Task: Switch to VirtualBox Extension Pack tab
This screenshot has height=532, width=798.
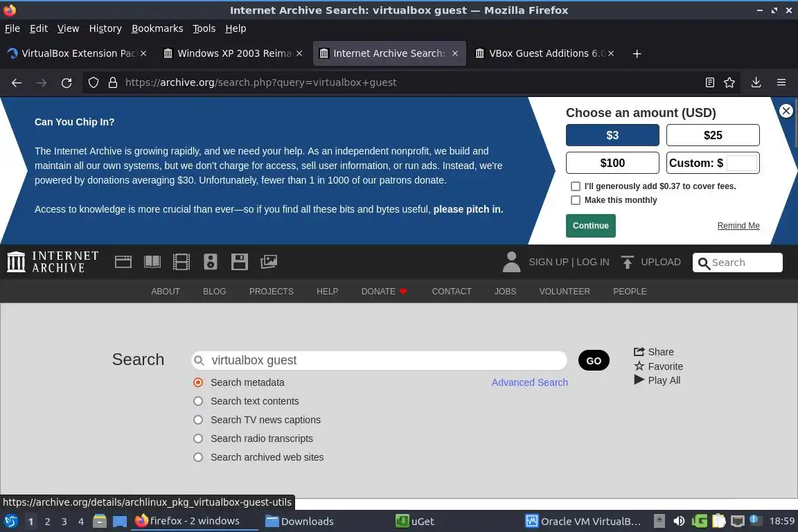Action: pyautogui.click(x=77, y=53)
